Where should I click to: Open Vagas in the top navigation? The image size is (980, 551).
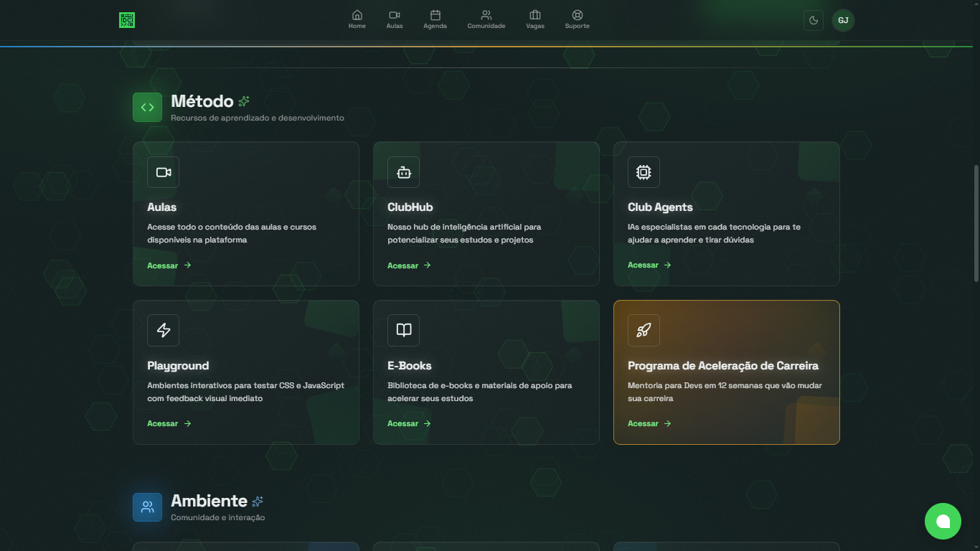[535, 19]
